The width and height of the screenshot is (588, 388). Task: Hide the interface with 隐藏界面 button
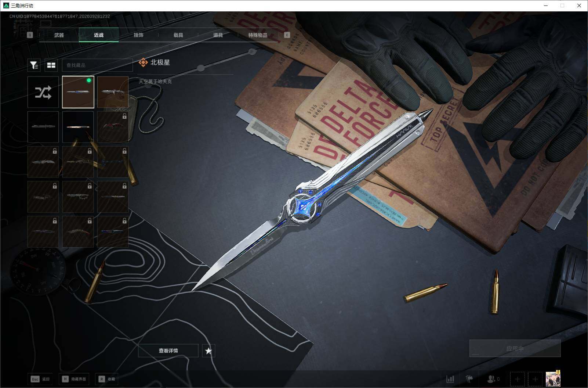74,379
